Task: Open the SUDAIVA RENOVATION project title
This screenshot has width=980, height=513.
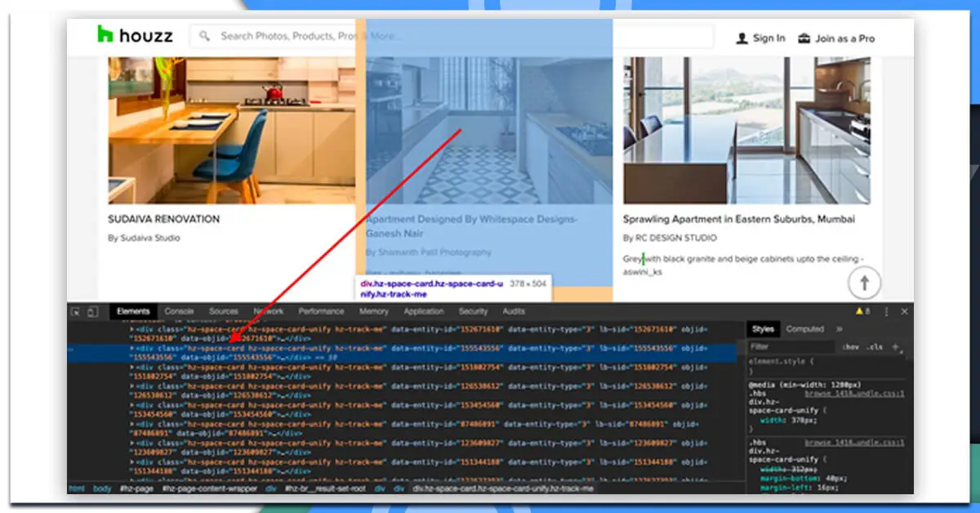Action: 163,219
